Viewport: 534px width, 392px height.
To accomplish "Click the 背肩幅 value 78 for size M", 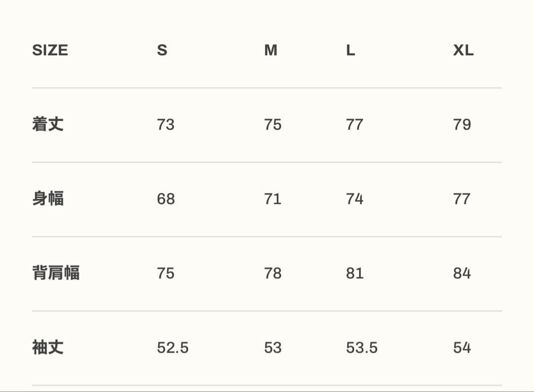I will [x=272, y=273].
